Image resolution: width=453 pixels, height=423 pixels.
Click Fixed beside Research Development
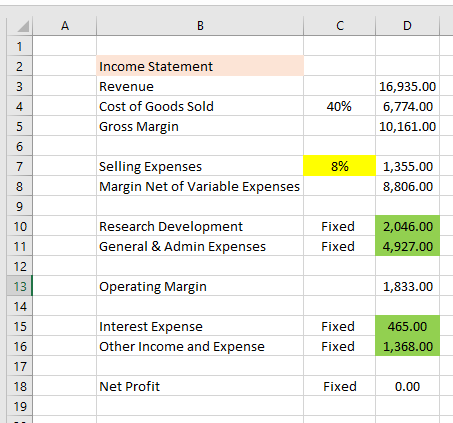(340, 226)
